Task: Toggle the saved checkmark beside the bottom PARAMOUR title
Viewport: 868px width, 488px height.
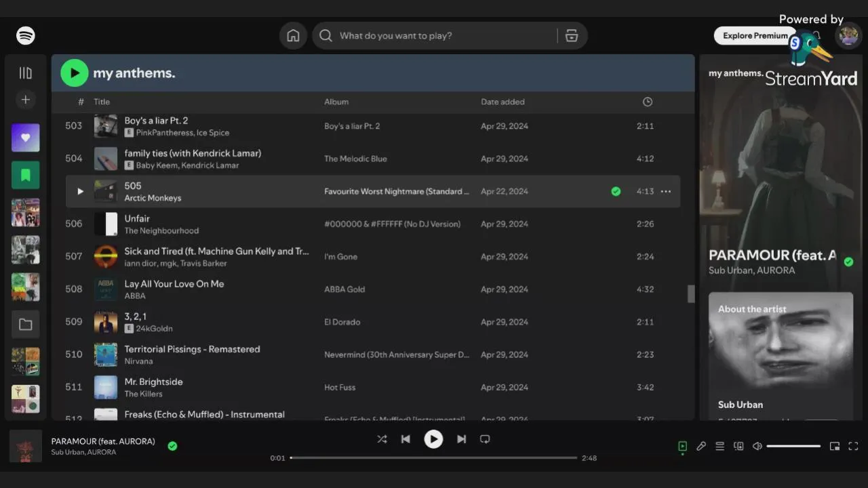Action: (172, 446)
